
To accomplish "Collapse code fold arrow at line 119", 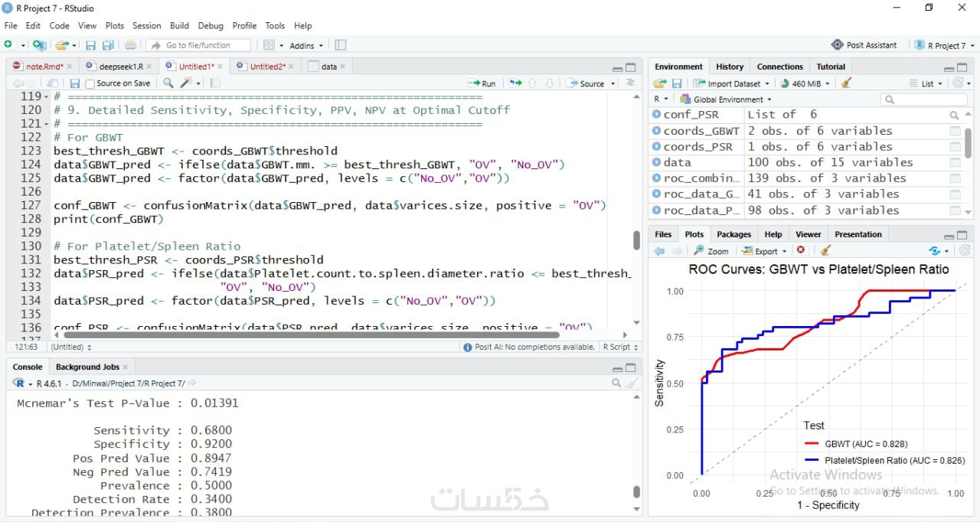I will pos(46,96).
